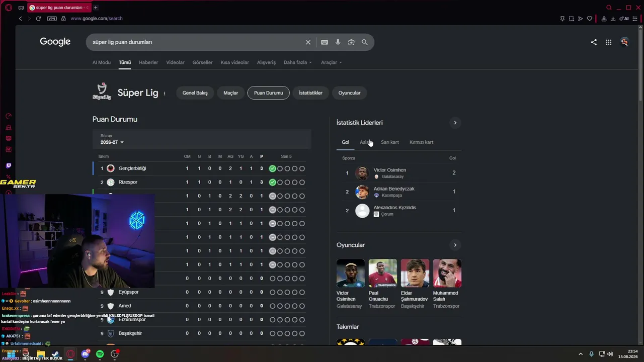
Task: Select the İstatistikler chip
Action: (311, 93)
